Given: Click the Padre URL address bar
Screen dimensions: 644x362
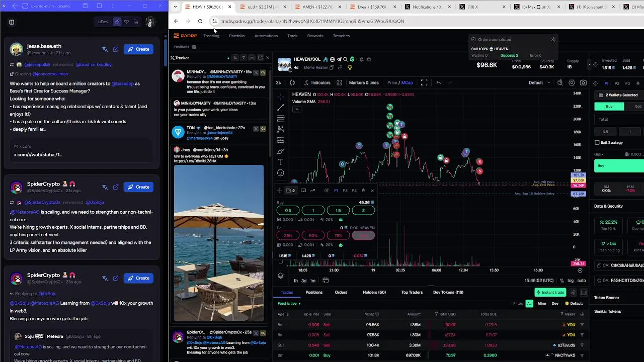Looking at the screenshot, I should coord(312,21).
